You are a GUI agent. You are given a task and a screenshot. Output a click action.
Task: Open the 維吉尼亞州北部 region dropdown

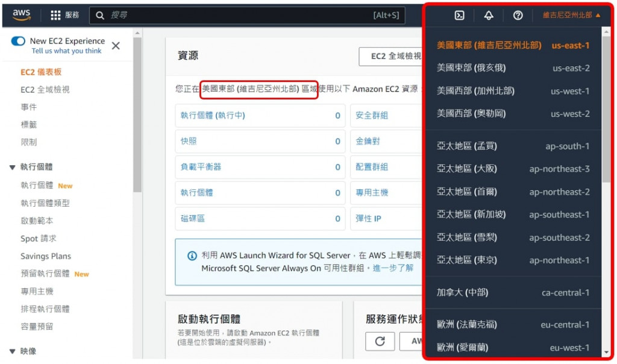pyautogui.click(x=571, y=15)
